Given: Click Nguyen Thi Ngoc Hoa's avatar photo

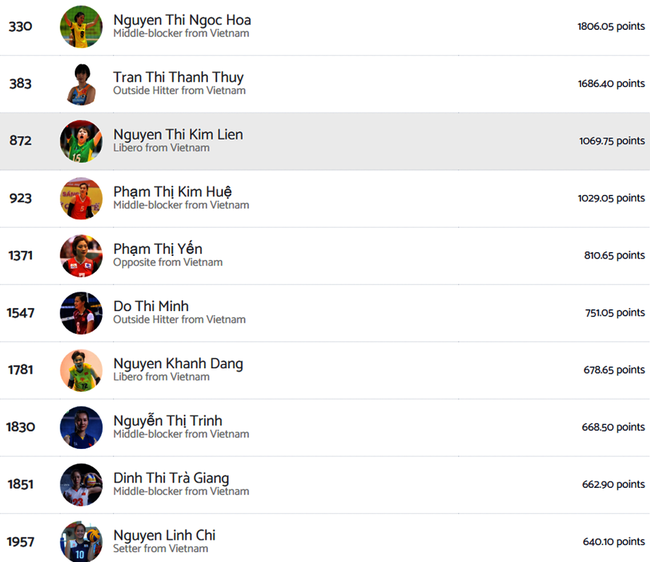Looking at the screenshot, I should [x=81, y=26].
